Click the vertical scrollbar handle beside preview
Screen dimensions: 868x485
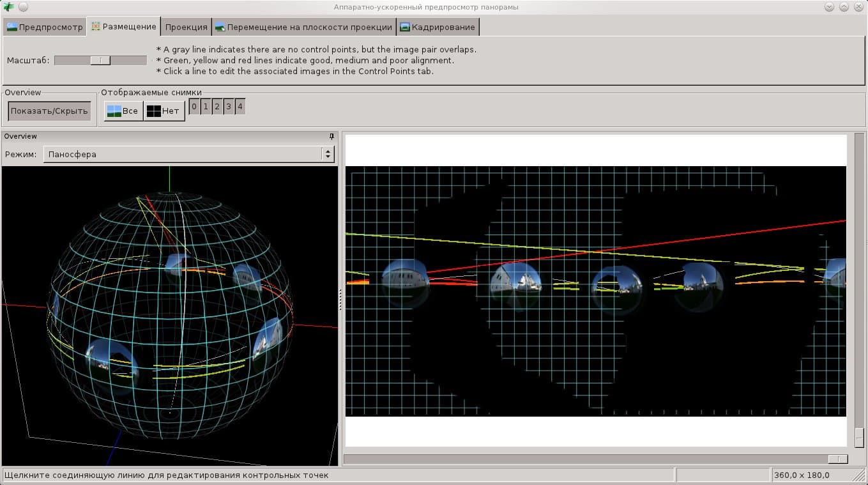(859, 437)
